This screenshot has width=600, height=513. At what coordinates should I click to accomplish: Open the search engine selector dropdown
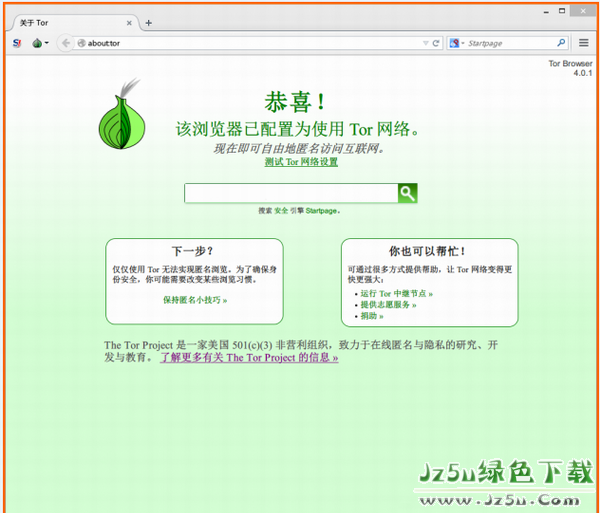[457, 43]
